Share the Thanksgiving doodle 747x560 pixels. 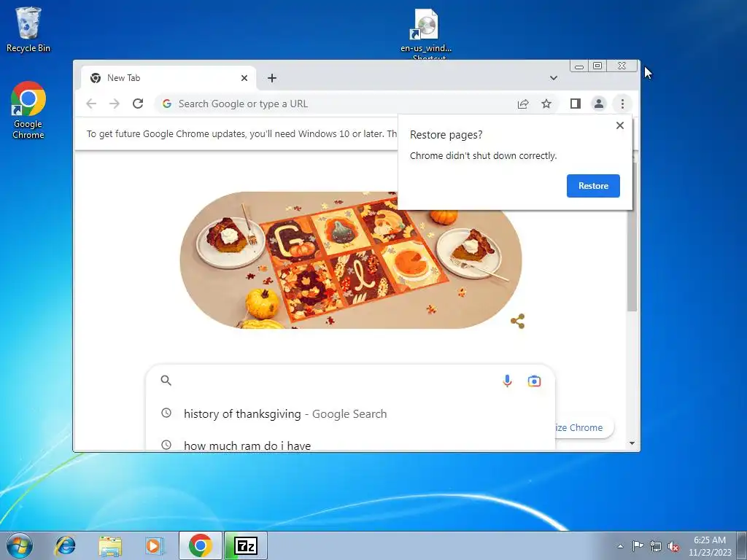(517, 321)
